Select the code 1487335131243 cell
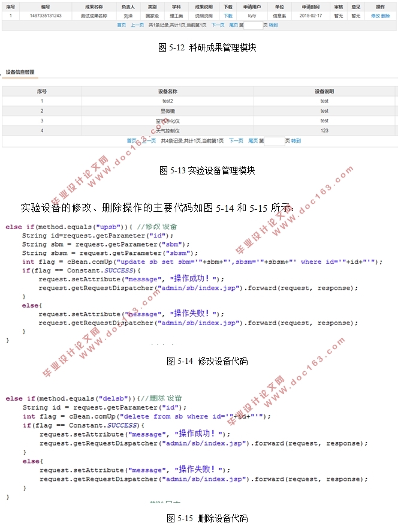404x532 pixels. [46, 16]
